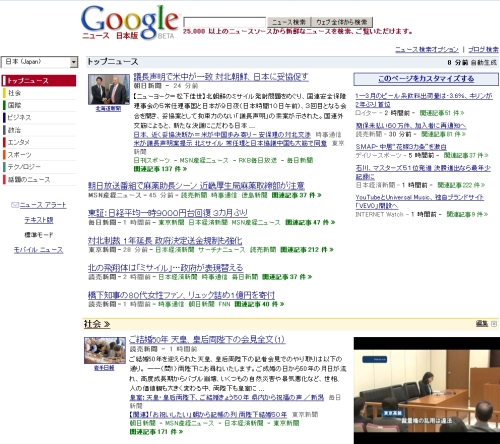
Task: Click このページをカスタマイズする button
Action: (426, 79)
